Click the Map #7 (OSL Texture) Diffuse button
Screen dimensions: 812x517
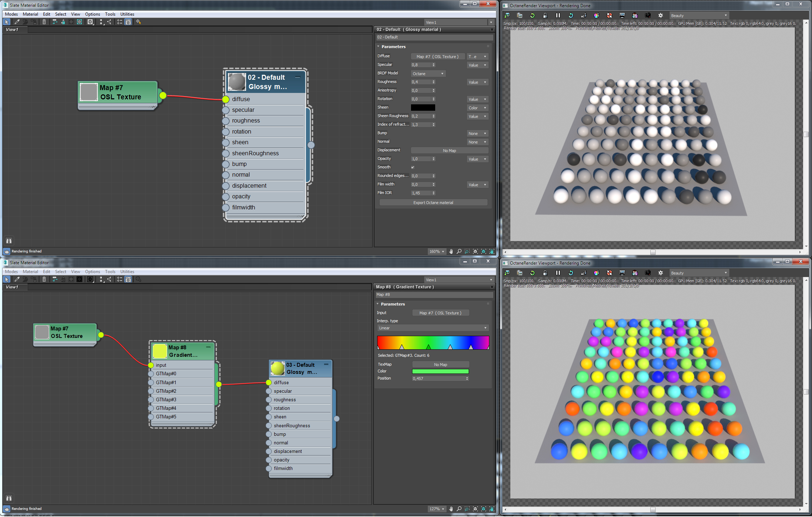(437, 57)
